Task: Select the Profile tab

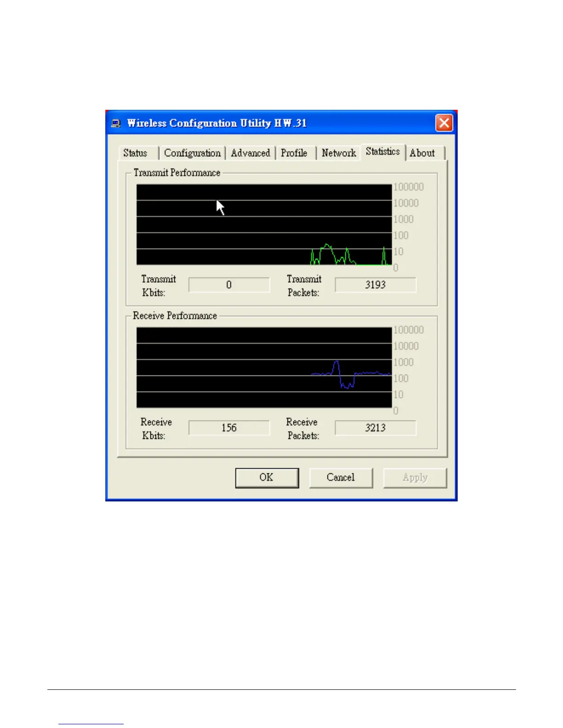Action: pos(295,153)
